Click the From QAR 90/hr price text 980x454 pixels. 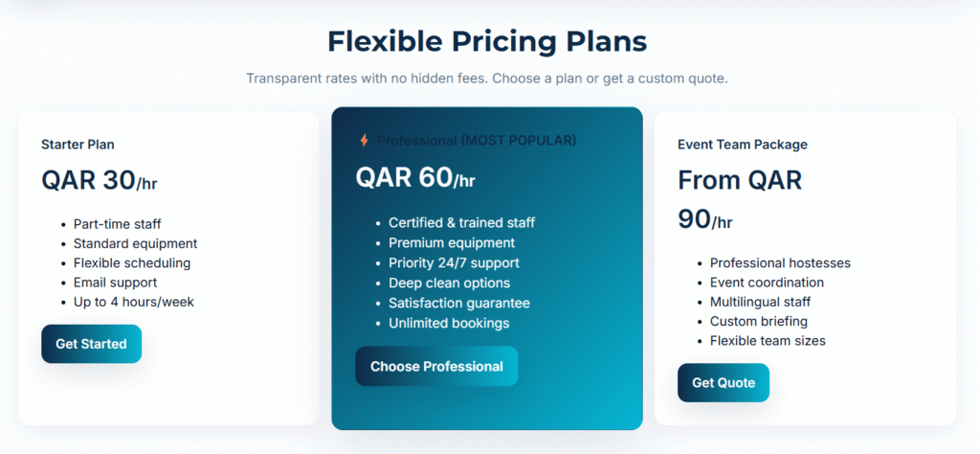pyautogui.click(x=739, y=199)
